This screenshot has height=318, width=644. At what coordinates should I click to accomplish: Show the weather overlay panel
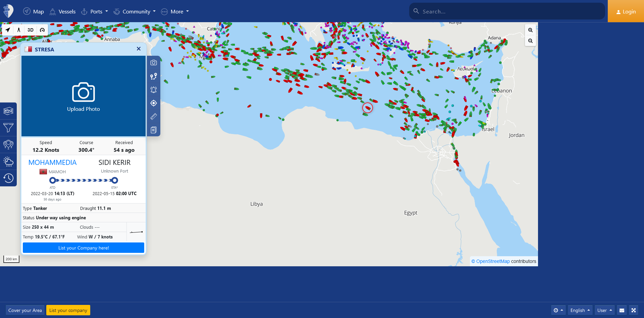[8, 161]
